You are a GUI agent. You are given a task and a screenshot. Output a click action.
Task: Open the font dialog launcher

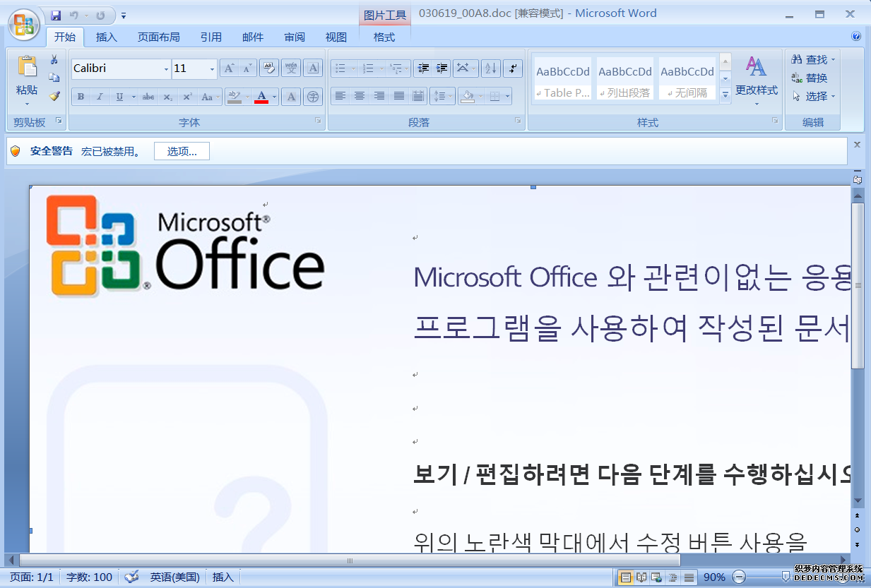pos(318,121)
